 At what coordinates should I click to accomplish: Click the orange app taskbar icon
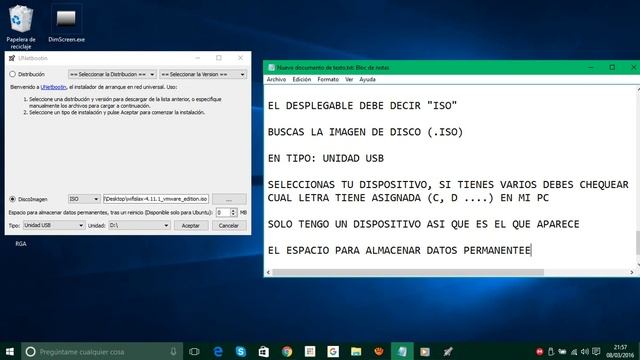(379, 351)
